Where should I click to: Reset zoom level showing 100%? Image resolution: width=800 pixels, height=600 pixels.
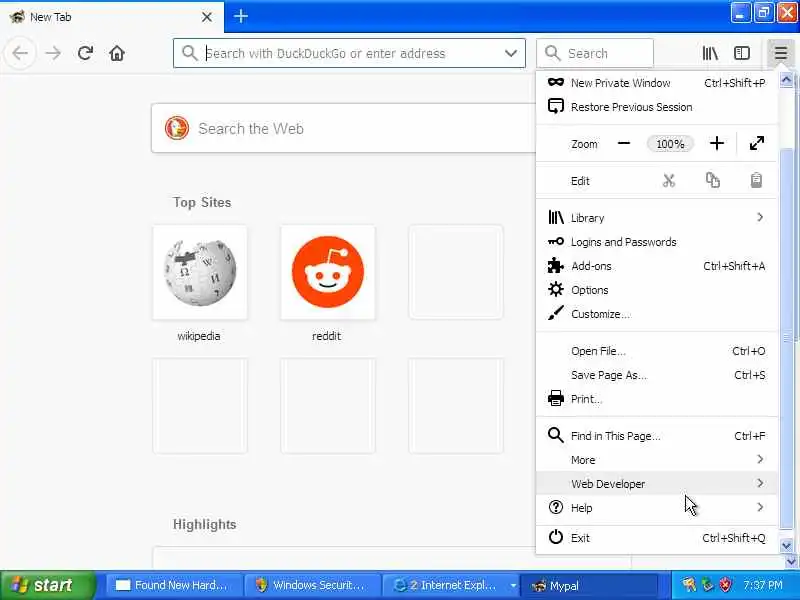(670, 144)
